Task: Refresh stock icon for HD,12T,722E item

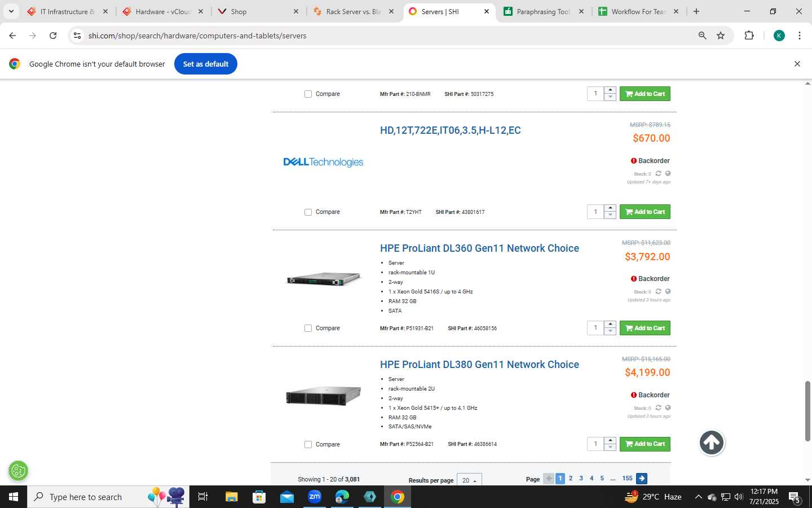Action: point(658,173)
